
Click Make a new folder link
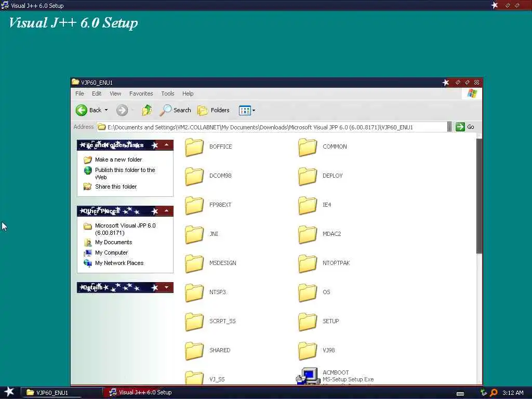click(118, 159)
